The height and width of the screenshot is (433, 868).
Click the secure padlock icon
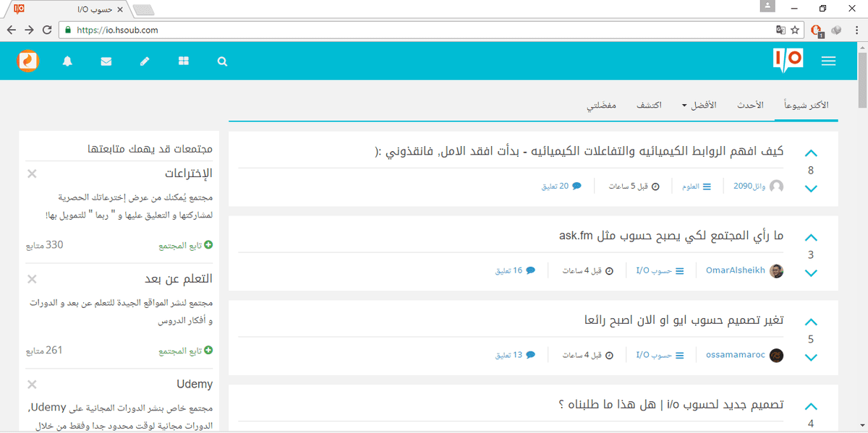(68, 30)
